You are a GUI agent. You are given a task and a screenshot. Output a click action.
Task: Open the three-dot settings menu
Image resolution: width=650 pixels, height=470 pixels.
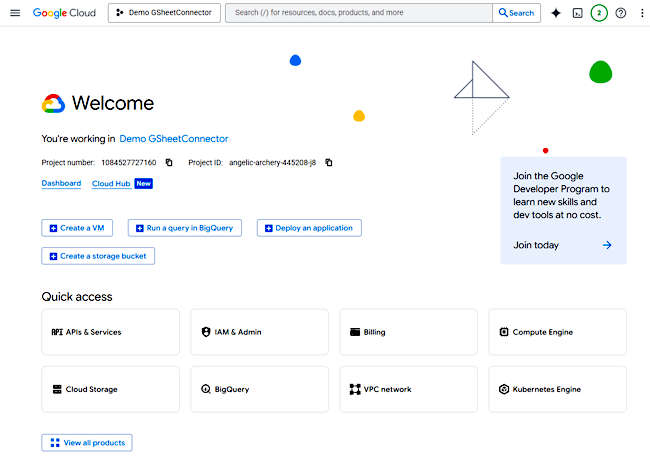(642, 13)
